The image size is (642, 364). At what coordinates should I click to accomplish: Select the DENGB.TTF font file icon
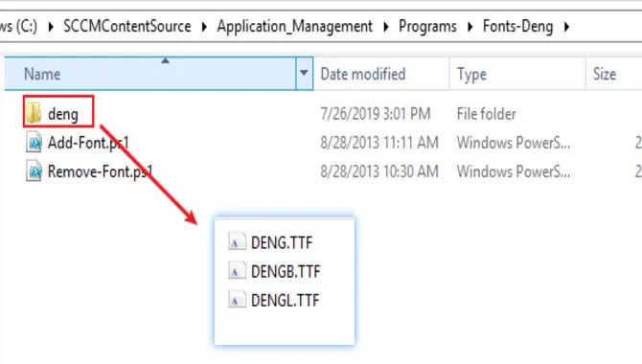pyautogui.click(x=237, y=271)
